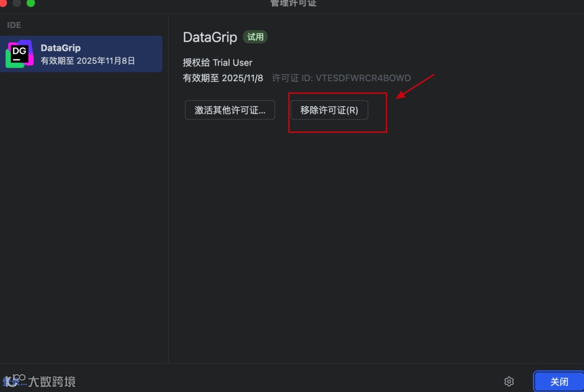Click the 管理许可证 window title
The width and height of the screenshot is (584, 392).
(294, 3)
